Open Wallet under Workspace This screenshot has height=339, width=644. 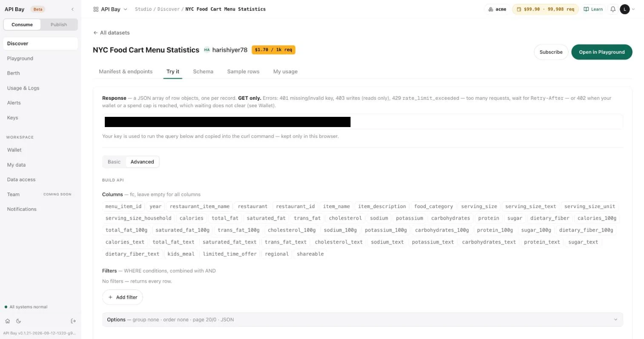coord(40,150)
